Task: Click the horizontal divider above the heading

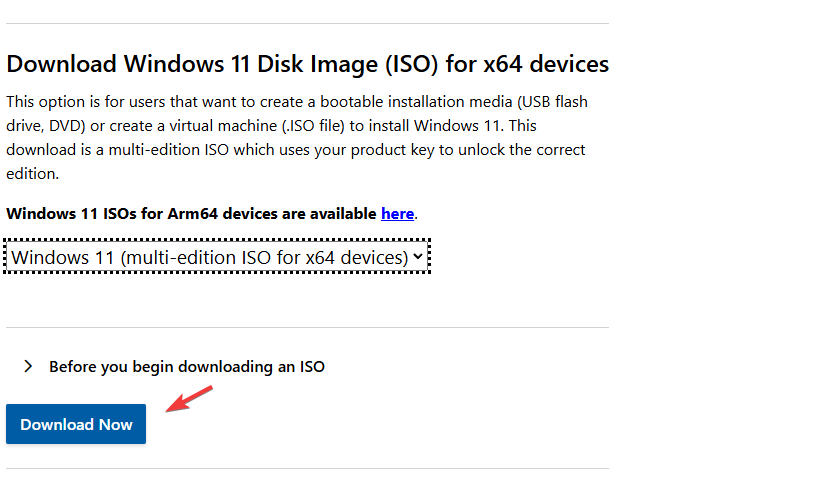Action: 307,23
